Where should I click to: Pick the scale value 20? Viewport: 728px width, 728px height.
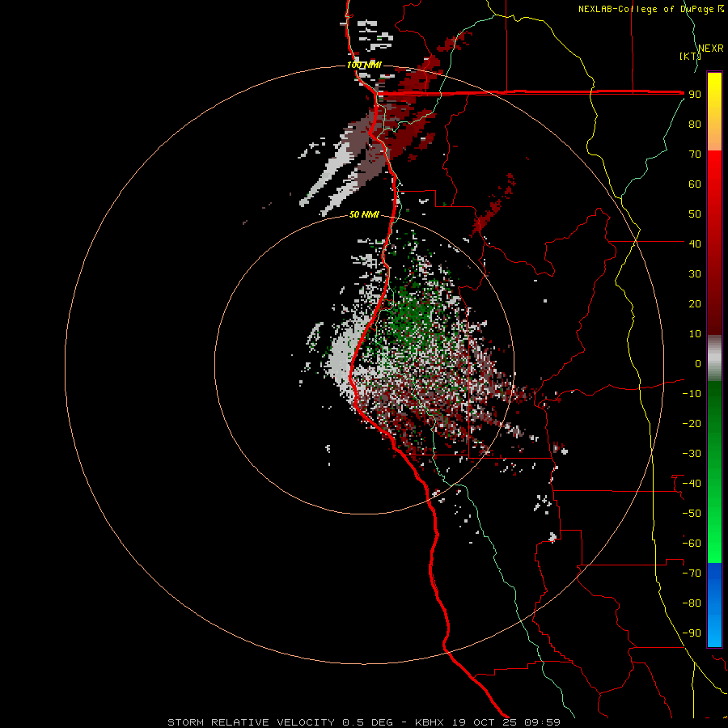pyautogui.click(x=695, y=303)
